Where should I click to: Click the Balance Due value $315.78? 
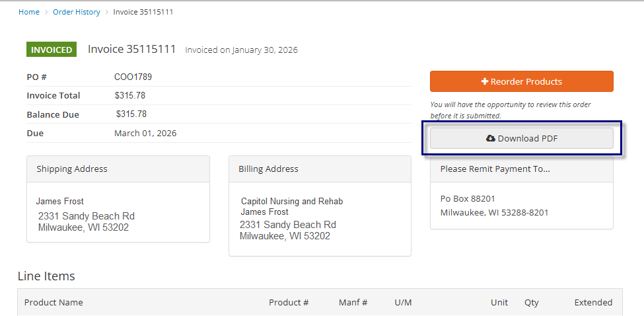tap(131, 114)
